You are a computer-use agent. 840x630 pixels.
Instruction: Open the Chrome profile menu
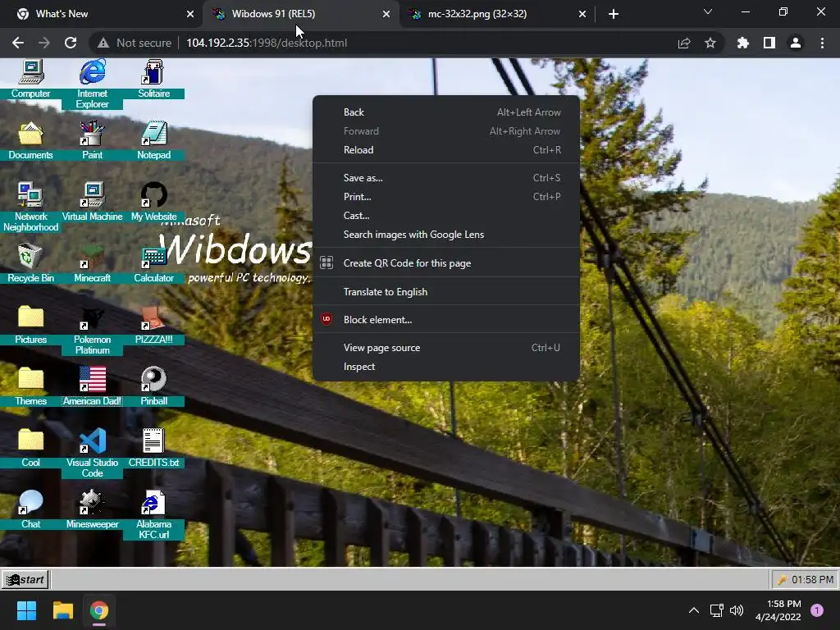point(796,43)
